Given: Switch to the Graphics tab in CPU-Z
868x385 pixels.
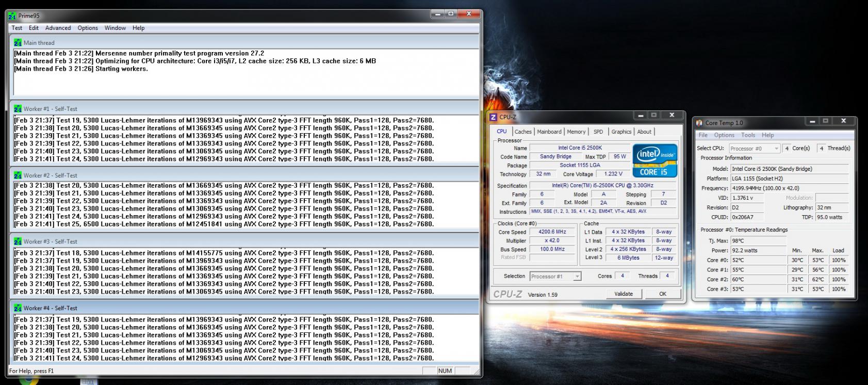Looking at the screenshot, I should (621, 132).
